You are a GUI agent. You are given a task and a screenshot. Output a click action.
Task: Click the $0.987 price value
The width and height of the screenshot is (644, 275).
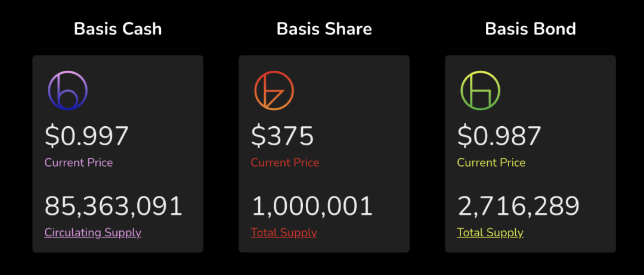499,136
